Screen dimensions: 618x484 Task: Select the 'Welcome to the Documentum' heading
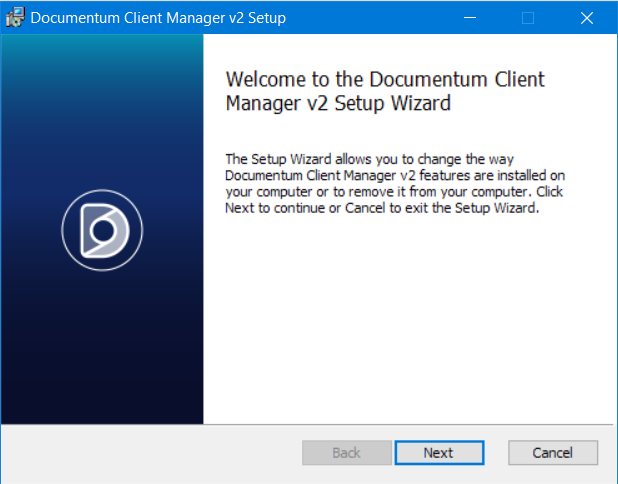tap(385, 80)
